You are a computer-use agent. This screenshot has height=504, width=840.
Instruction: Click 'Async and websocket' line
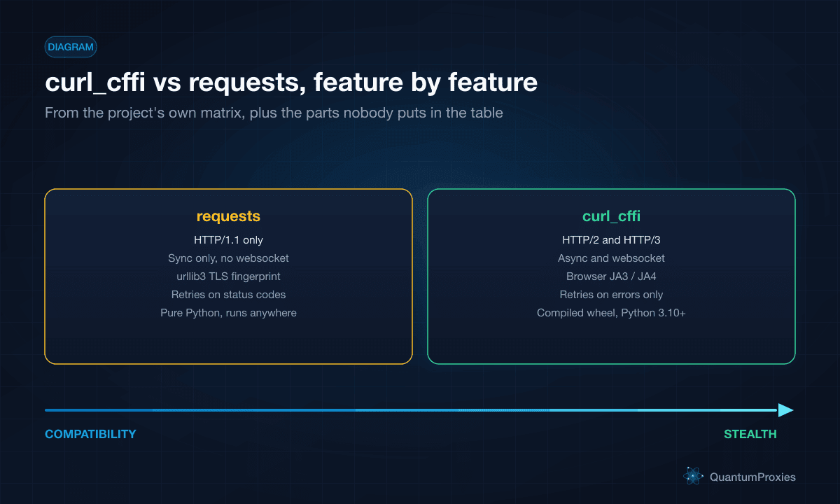coord(611,258)
